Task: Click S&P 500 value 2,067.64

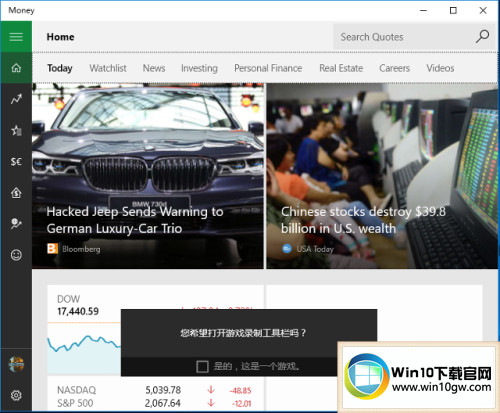Action: [163, 403]
